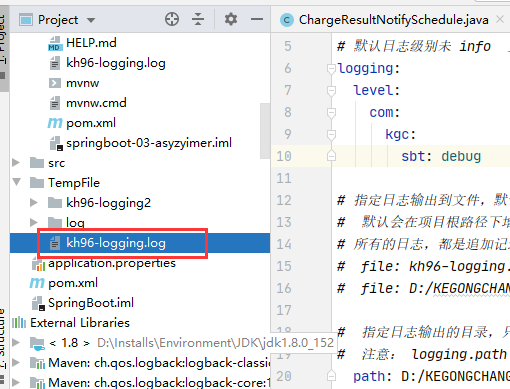Image resolution: width=510 pixels, height=389 pixels.
Task: Open application.properties
Action: pos(112,263)
